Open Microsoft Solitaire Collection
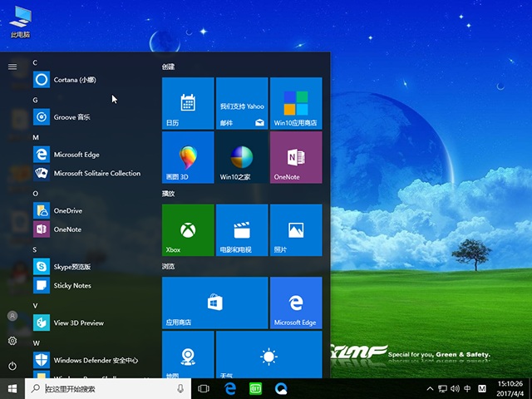532x399 pixels. [96, 174]
